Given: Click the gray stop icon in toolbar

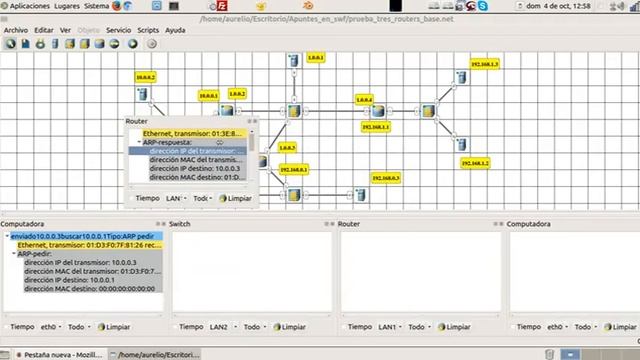Looking at the screenshot, I should [151, 44].
